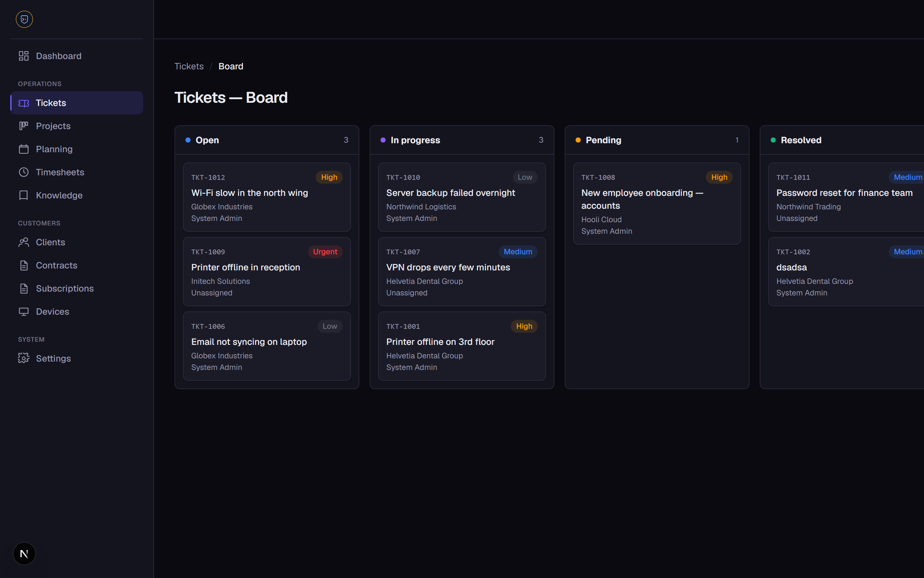Image resolution: width=924 pixels, height=578 pixels.
Task: Open ticket New employee onboarding — accounts
Action: point(657,203)
